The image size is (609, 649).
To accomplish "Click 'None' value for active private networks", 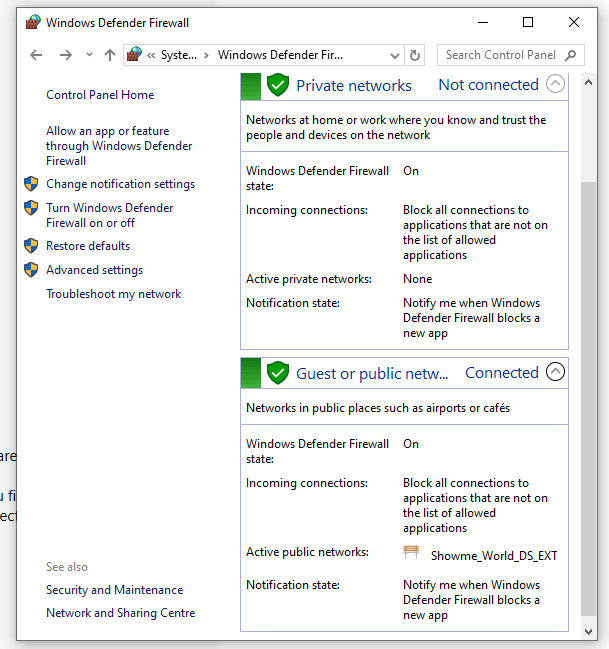I will pyautogui.click(x=417, y=279).
